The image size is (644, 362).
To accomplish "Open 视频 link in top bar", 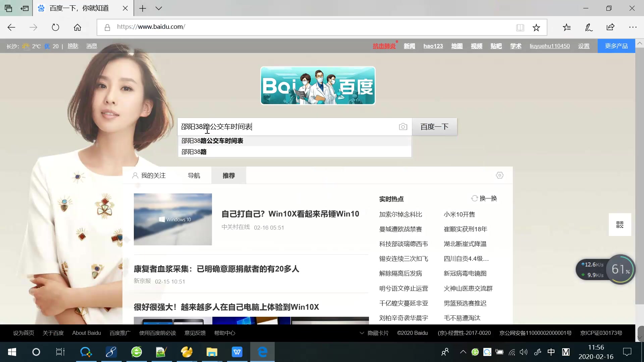I will tap(476, 46).
